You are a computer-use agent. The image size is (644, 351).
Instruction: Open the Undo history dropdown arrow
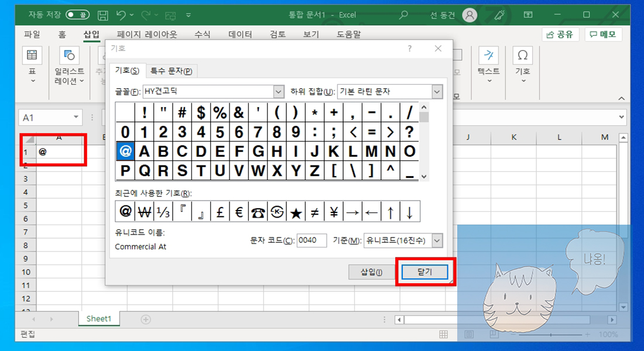tap(132, 15)
